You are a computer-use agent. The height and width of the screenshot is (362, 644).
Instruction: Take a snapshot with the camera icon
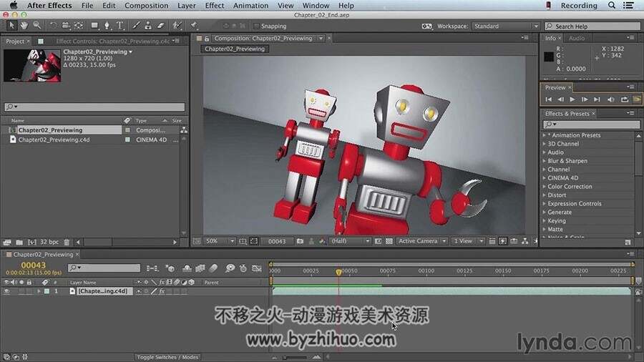(x=300, y=241)
